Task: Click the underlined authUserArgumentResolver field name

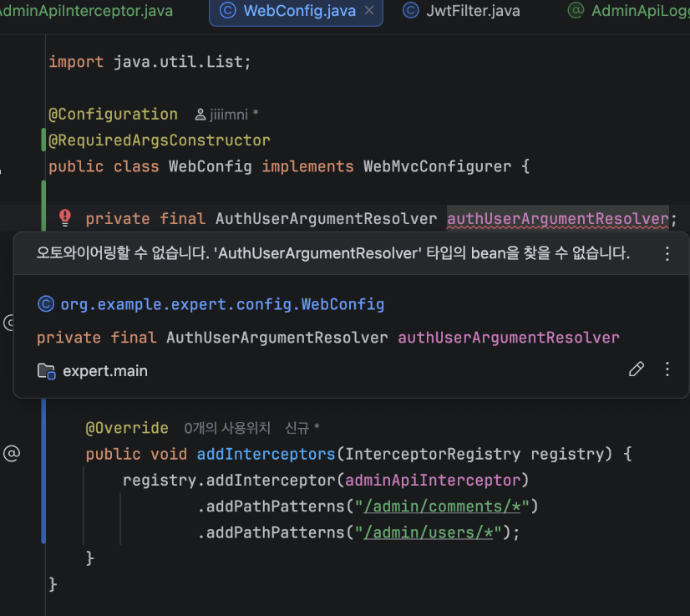Action: (557, 219)
